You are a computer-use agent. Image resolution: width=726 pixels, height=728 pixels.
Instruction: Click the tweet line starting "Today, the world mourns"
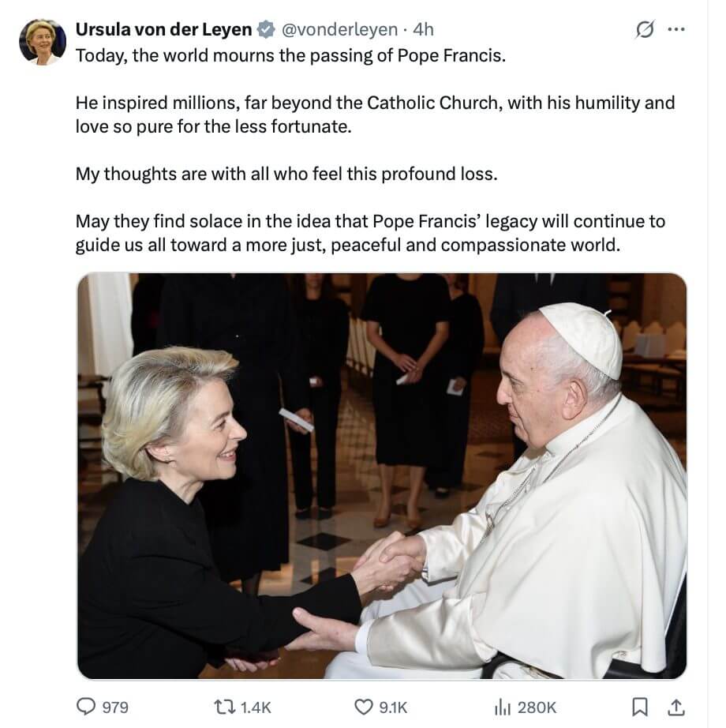(290, 58)
